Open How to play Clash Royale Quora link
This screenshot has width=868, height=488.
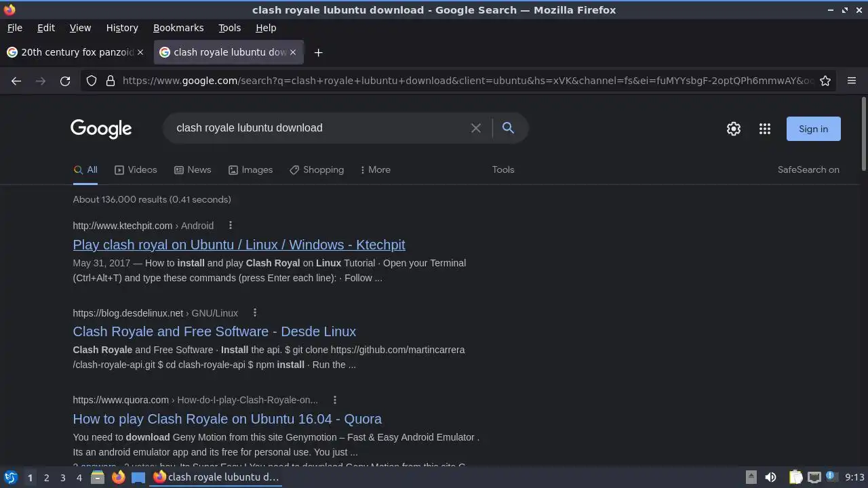click(x=227, y=419)
